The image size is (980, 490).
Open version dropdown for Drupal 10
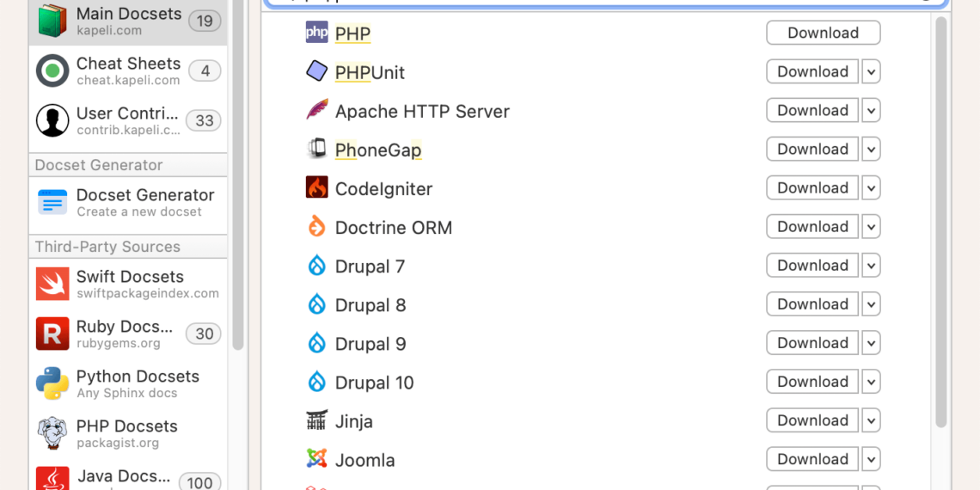click(871, 381)
